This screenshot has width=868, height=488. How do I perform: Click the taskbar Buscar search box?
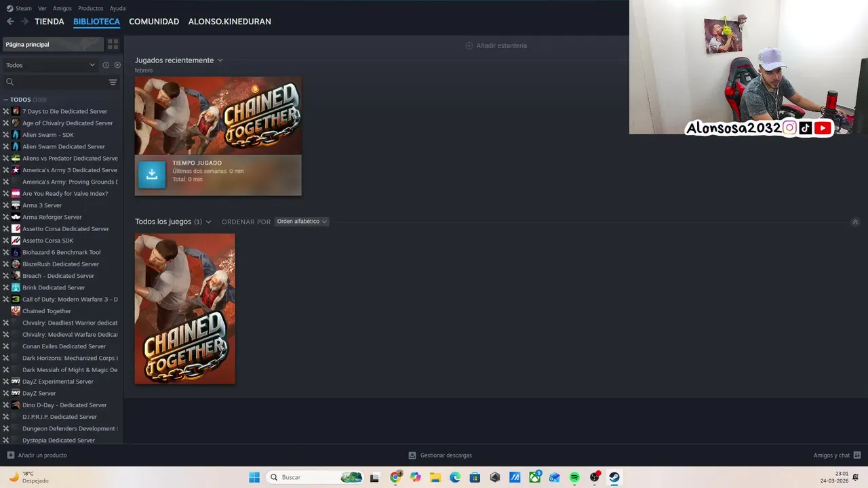point(315,477)
